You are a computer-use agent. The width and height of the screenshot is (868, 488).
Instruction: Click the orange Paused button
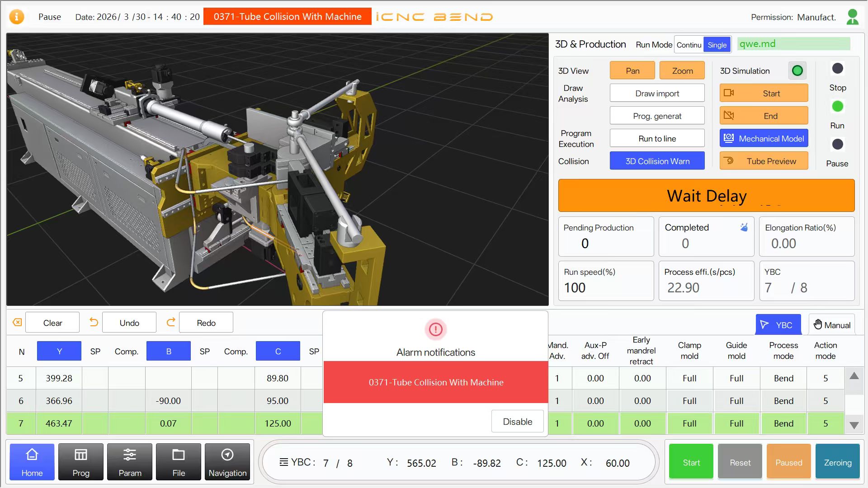point(789,462)
